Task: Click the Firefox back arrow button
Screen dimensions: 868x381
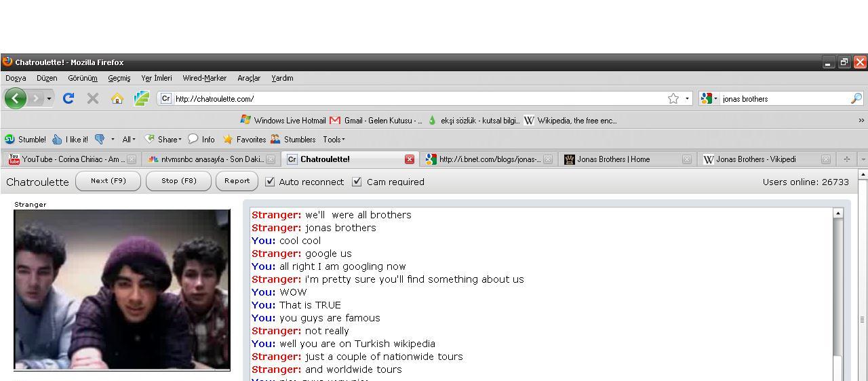Action: [x=16, y=98]
